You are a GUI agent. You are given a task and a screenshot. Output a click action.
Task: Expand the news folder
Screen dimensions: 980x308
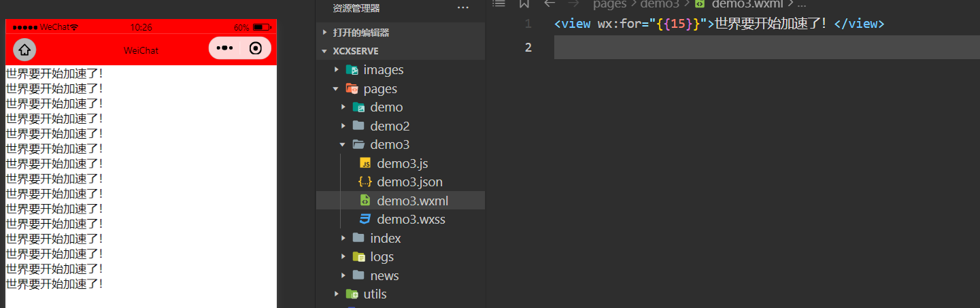[x=384, y=275]
